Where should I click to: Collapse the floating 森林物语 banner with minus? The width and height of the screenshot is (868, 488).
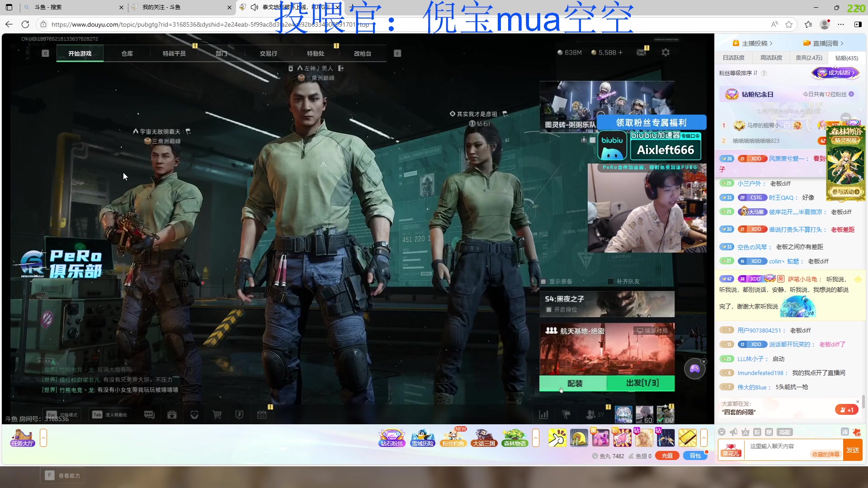point(846,117)
